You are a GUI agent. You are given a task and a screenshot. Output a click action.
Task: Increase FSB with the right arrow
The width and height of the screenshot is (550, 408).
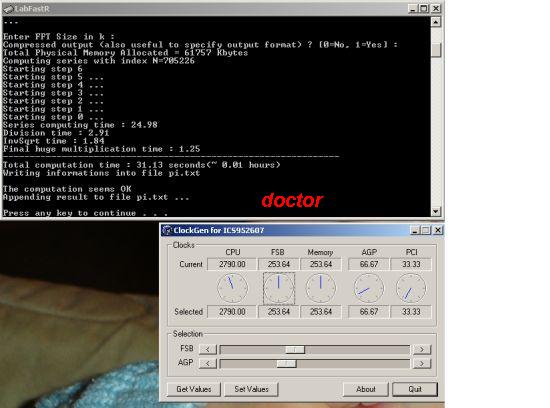(422, 349)
